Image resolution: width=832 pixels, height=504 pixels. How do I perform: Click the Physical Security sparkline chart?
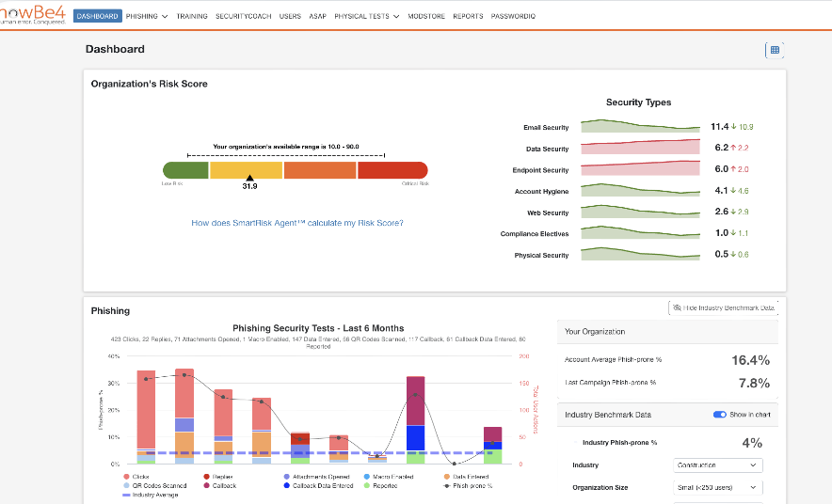[640, 253]
